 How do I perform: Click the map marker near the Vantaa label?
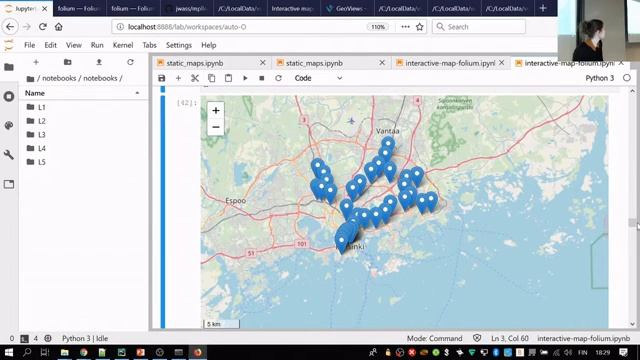(x=388, y=145)
